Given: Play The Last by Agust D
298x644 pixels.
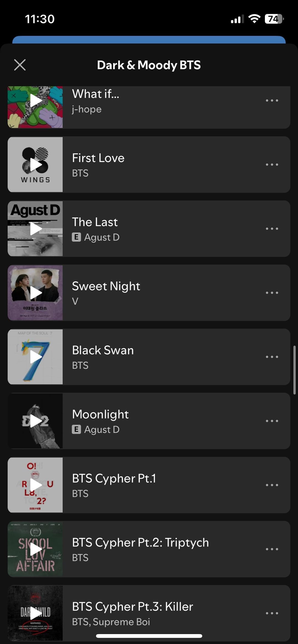Looking at the screenshot, I should pyautogui.click(x=36, y=228).
